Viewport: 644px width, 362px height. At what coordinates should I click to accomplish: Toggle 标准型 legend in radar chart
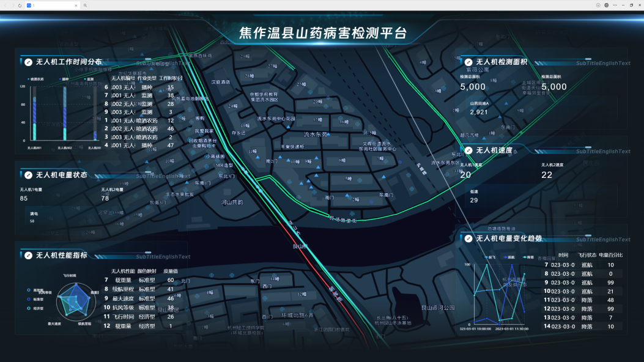point(35,299)
